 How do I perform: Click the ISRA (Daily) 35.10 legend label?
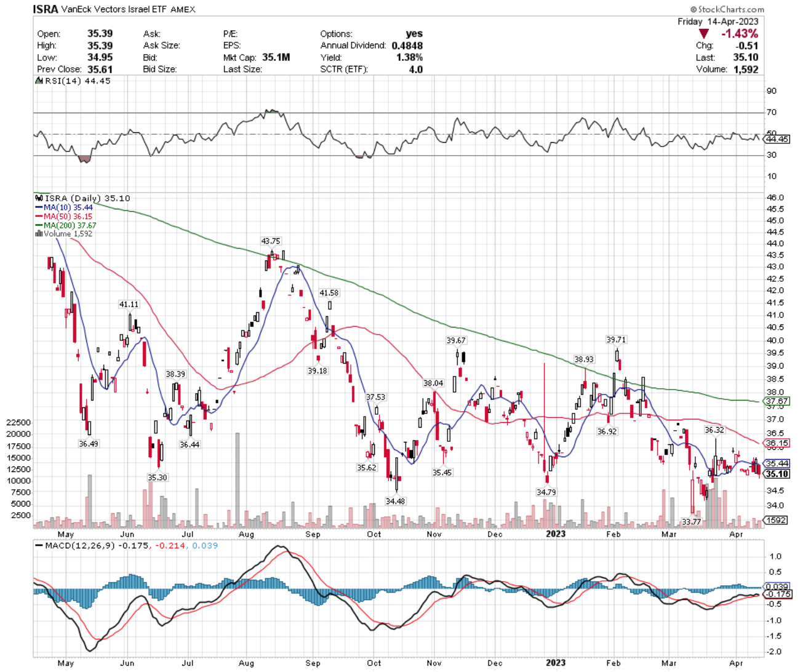84,198
